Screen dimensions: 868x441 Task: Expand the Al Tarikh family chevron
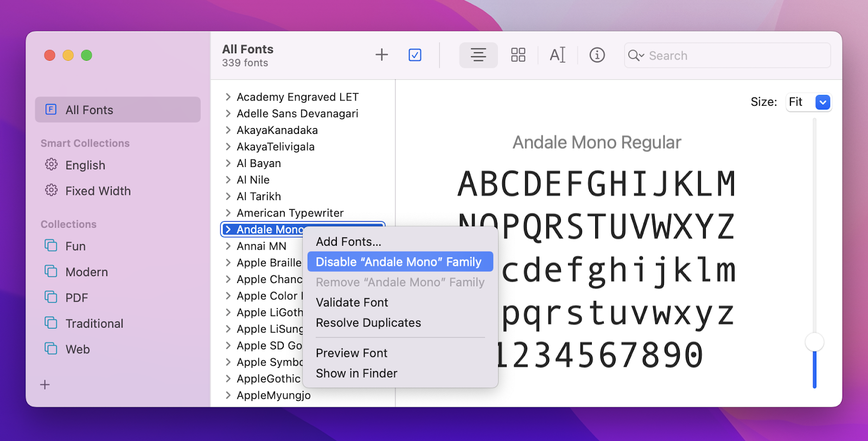pyautogui.click(x=228, y=196)
